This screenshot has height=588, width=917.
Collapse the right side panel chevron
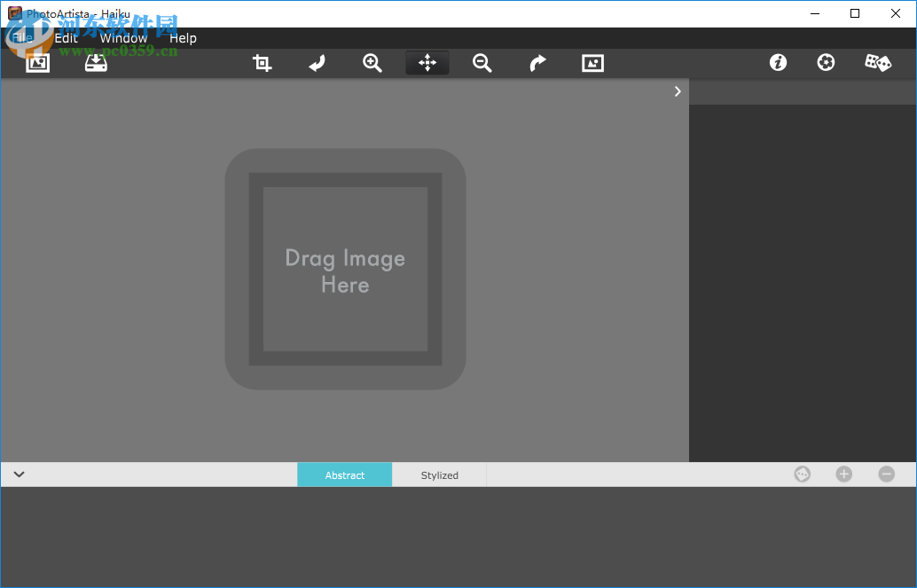tap(678, 91)
